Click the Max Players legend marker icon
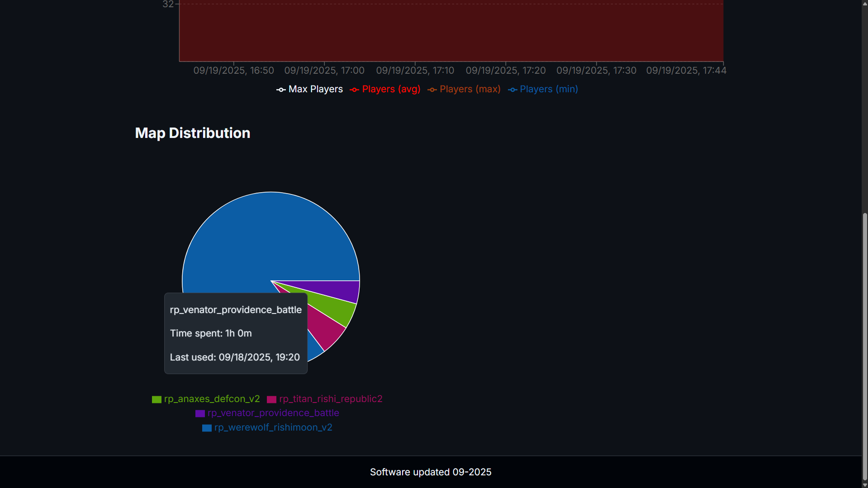This screenshot has width=868, height=488. (280, 90)
